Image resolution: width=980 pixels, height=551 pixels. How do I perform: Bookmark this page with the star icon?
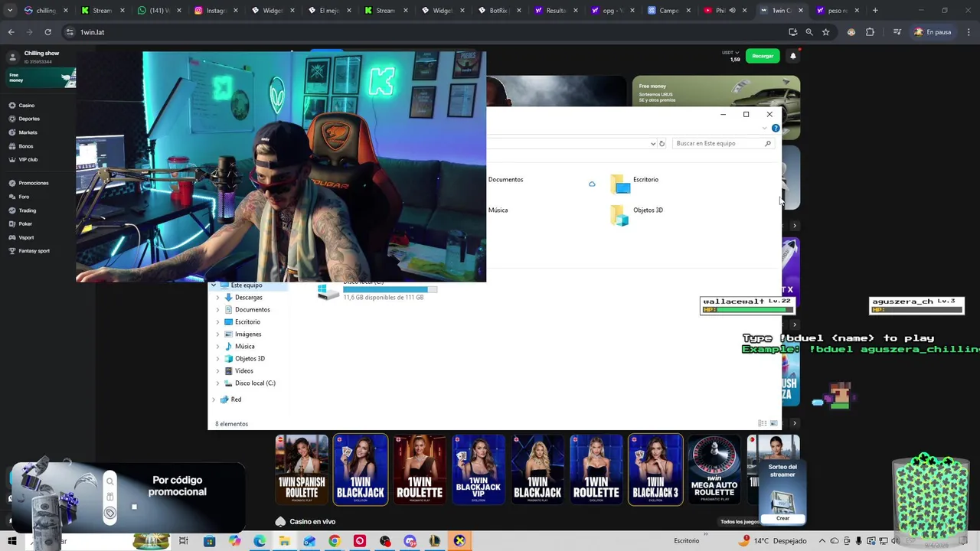(825, 32)
